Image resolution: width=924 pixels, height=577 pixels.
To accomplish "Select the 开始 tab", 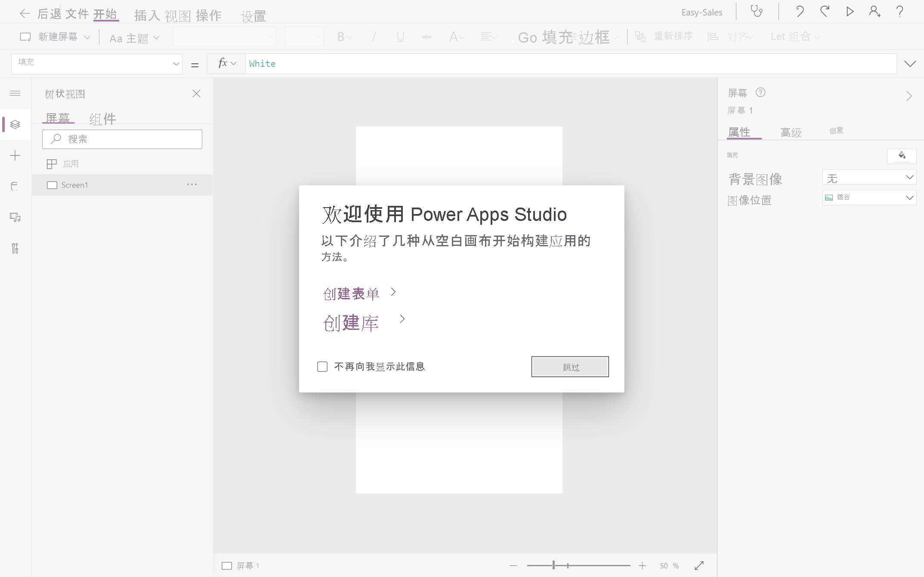I will coord(105,14).
